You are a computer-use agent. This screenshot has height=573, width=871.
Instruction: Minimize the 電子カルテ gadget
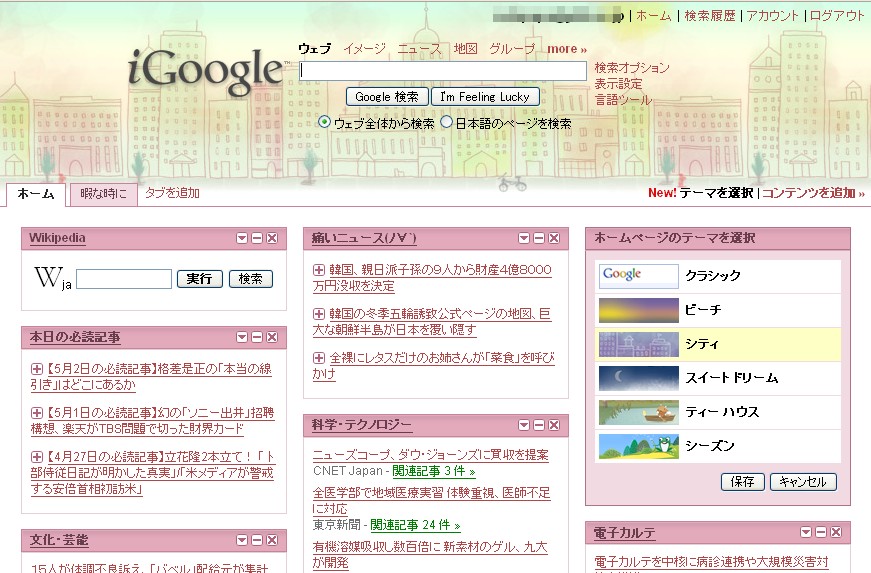pos(821,532)
